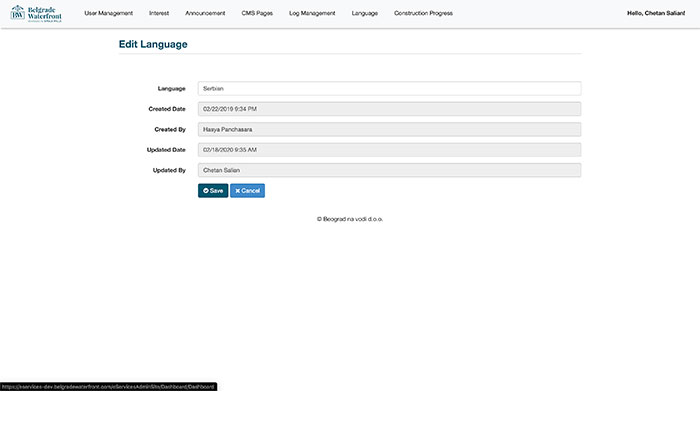The image size is (700, 435).
Task: Open the User Management menu
Action: tap(108, 13)
